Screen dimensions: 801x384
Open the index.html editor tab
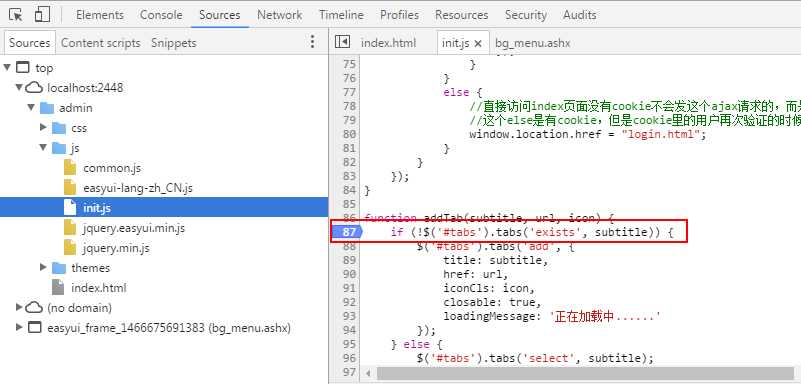[x=389, y=43]
